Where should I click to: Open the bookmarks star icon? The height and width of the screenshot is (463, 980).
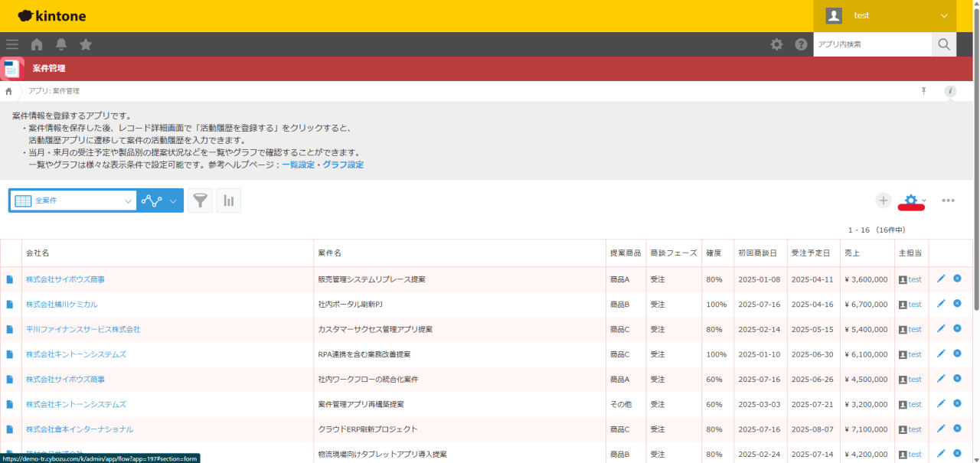[x=86, y=44]
